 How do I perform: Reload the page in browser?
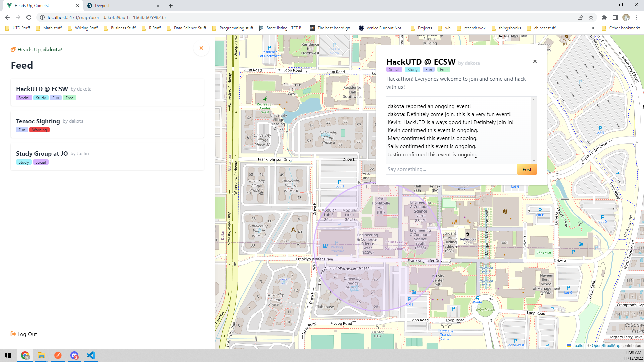click(x=29, y=17)
